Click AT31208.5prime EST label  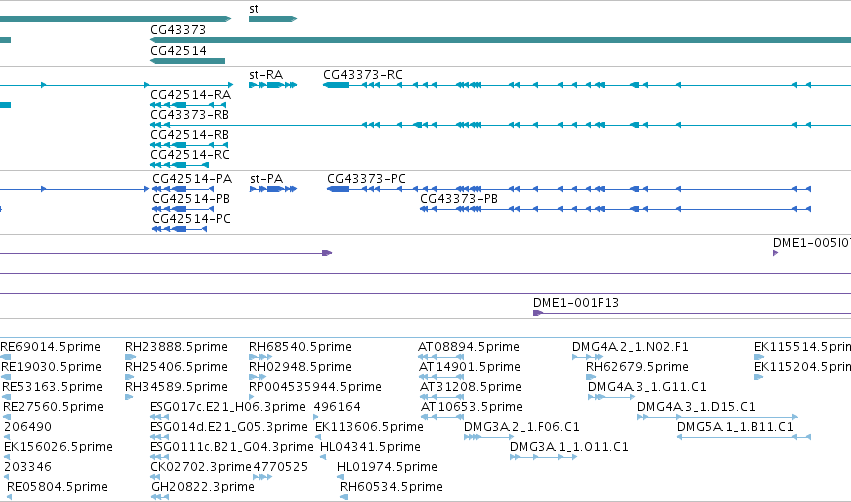click(x=471, y=387)
